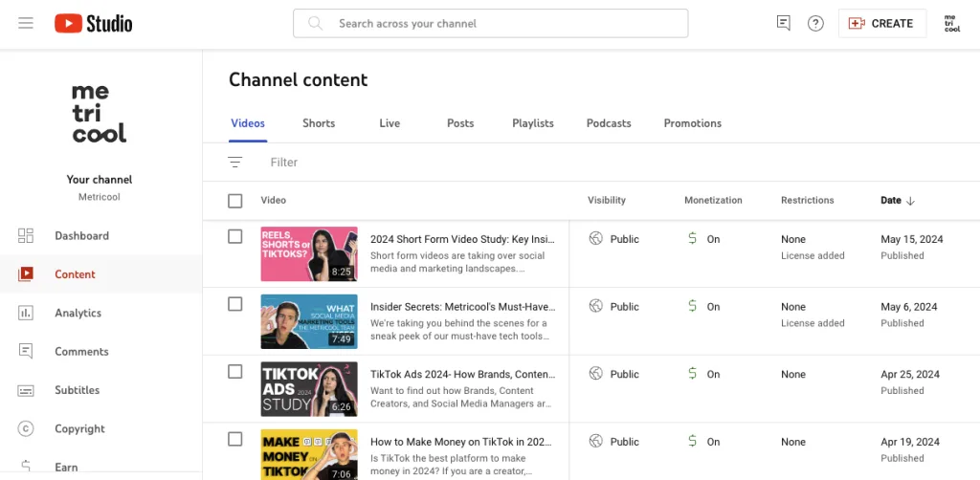Click the CREATE button

881,24
